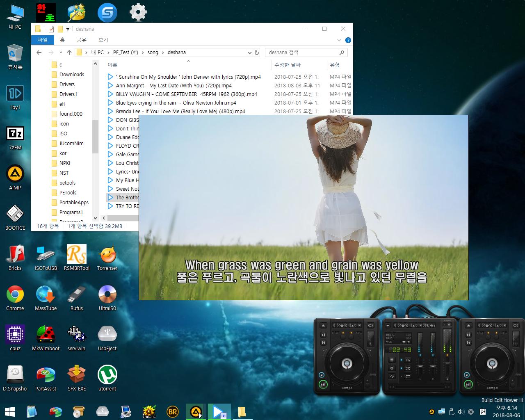Image resolution: width=525 pixels, height=420 pixels.
Task: Open the AIMP desktop shortcut
Action: (x=15, y=178)
